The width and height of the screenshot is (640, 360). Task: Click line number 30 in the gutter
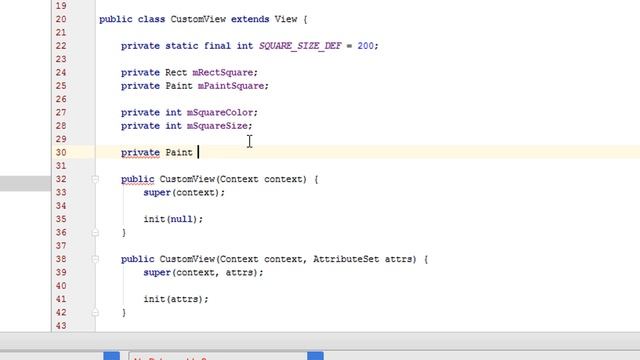point(61,153)
